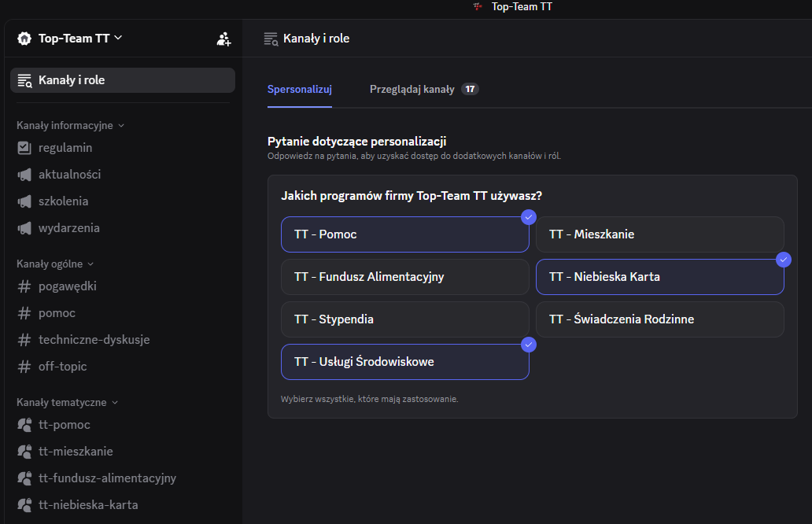Deselect the TT - Usługi Środowiskowe option
The image size is (812, 524).
tap(405, 362)
